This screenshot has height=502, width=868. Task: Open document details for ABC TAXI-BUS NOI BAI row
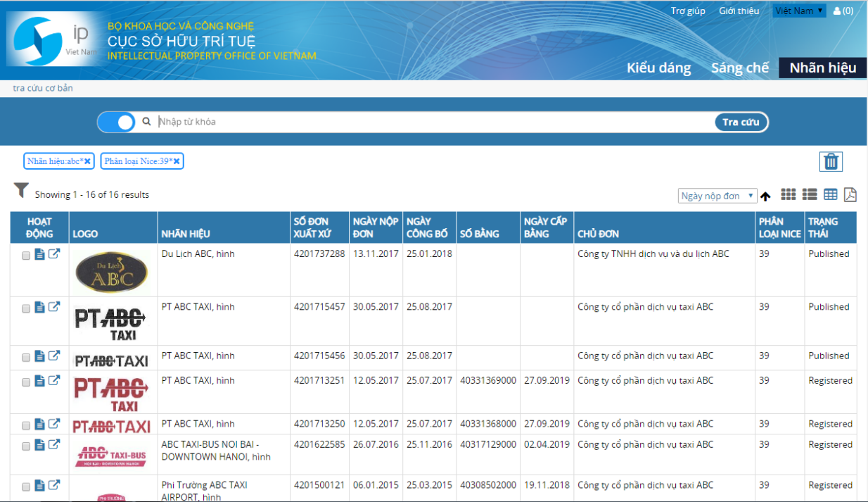(40, 445)
